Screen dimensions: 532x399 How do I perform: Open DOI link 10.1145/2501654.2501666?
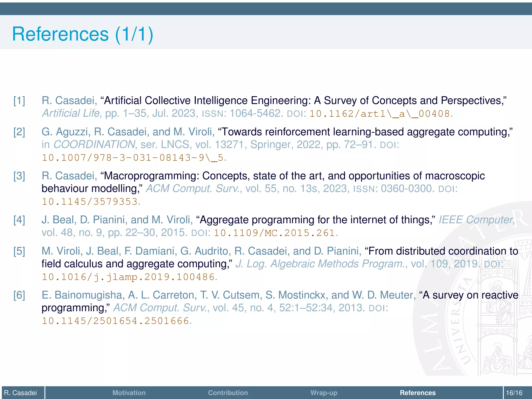[x=115, y=321]
